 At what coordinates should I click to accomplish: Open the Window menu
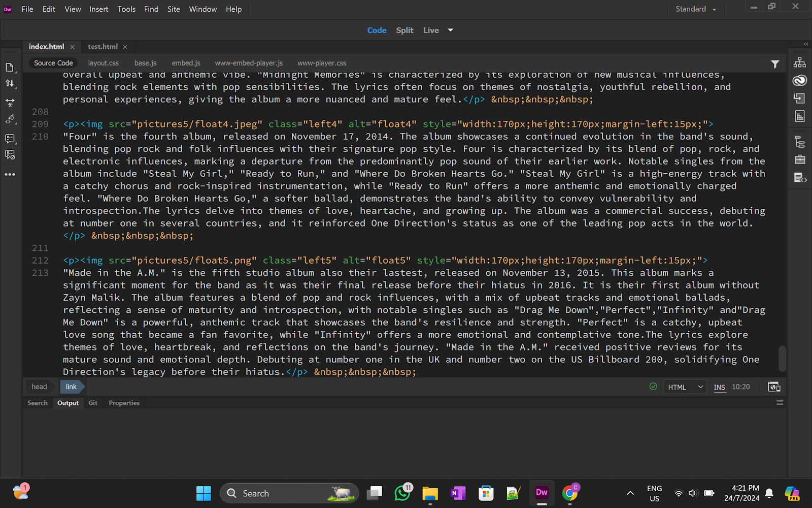[x=203, y=9]
